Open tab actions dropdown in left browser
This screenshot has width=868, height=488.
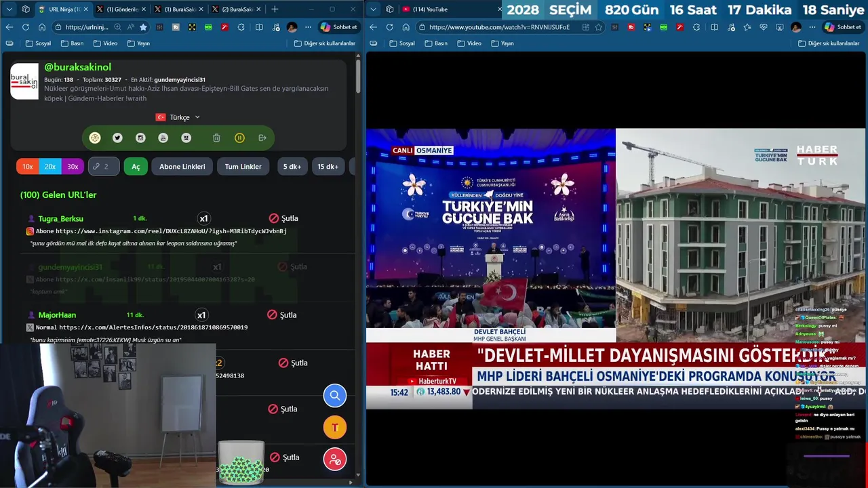8,9
